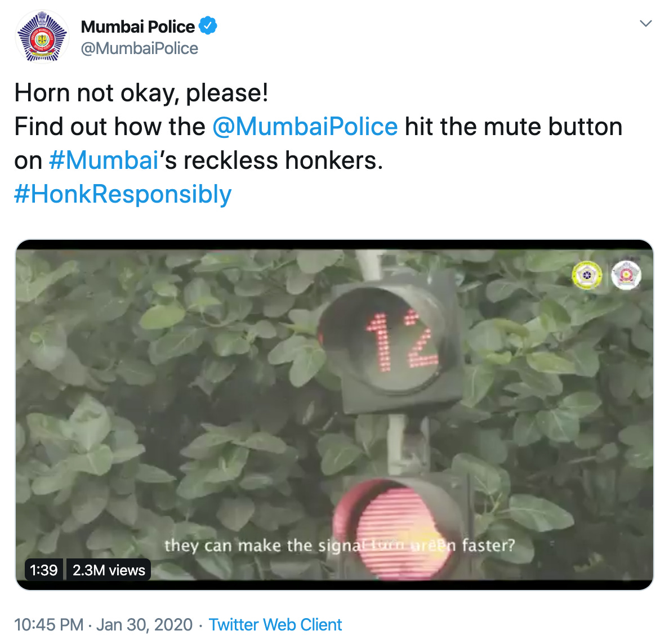The width and height of the screenshot is (669, 644).
Task: Click the countdown timer showing 12
Action: pyautogui.click(x=402, y=341)
